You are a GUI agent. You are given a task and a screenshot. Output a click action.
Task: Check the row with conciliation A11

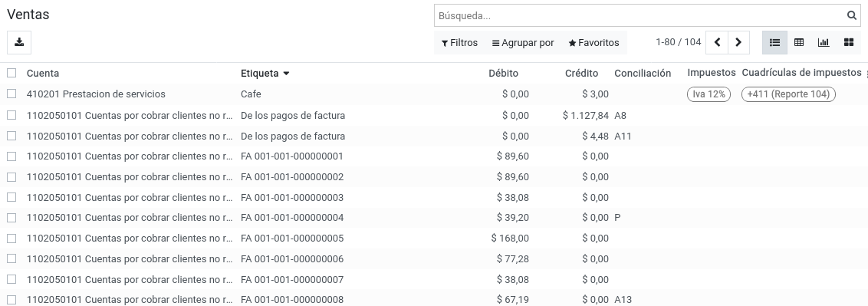click(x=12, y=136)
